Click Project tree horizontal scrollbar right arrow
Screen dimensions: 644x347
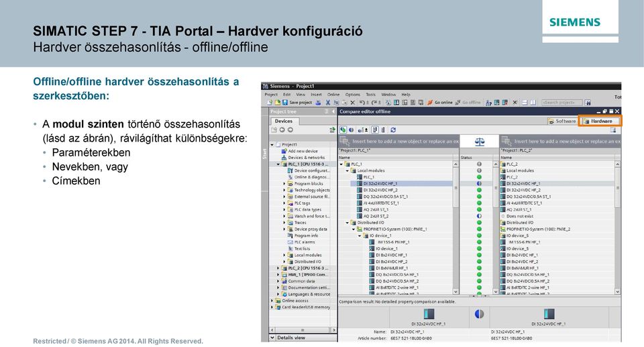coord(333,330)
